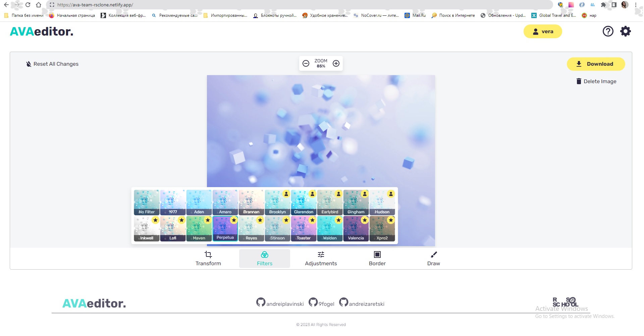Switch to the Border tab
The image size is (644, 336).
click(x=377, y=259)
